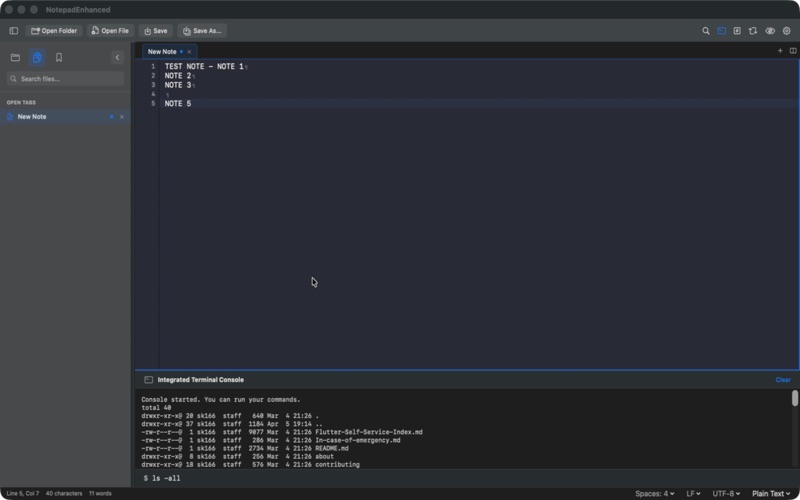Click the Console started message line

click(x=221, y=399)
